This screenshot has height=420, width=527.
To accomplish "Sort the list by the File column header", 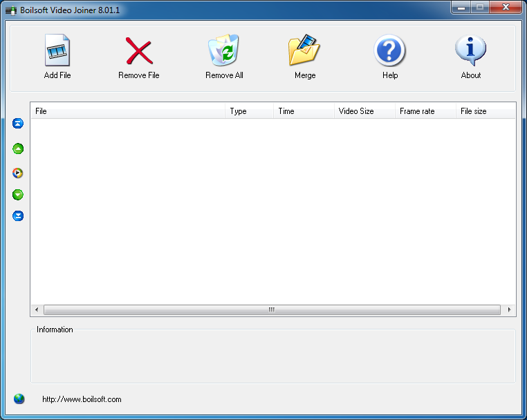I will pos(128,111).
